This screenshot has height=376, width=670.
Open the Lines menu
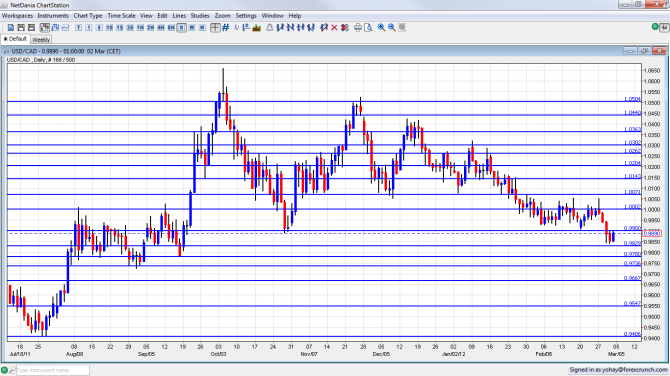(179, 16)
